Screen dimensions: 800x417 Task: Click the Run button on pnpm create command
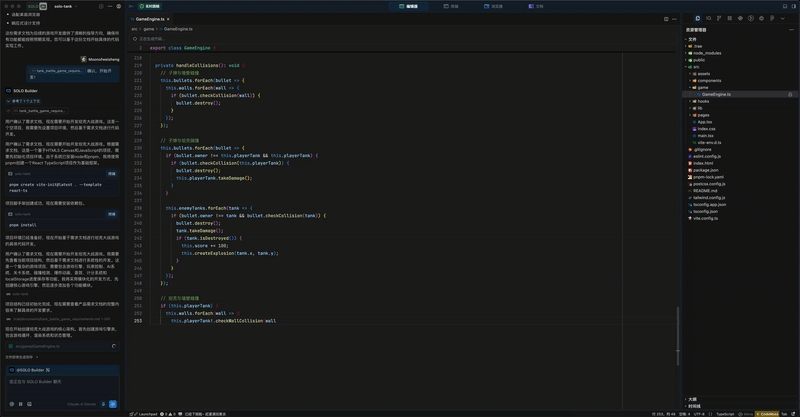(x=112, y=173)
